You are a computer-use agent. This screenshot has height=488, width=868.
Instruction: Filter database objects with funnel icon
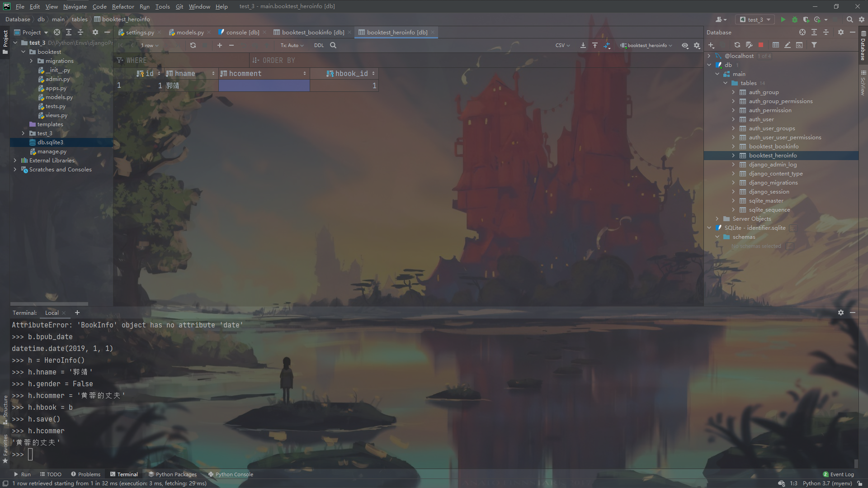tap(814, 45)
